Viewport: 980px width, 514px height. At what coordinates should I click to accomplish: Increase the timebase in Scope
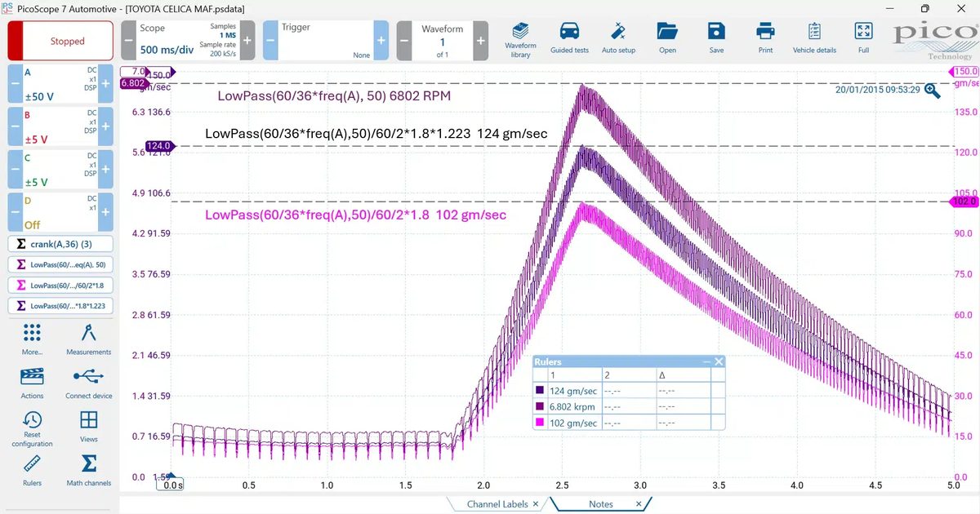(x=247, y=40)
